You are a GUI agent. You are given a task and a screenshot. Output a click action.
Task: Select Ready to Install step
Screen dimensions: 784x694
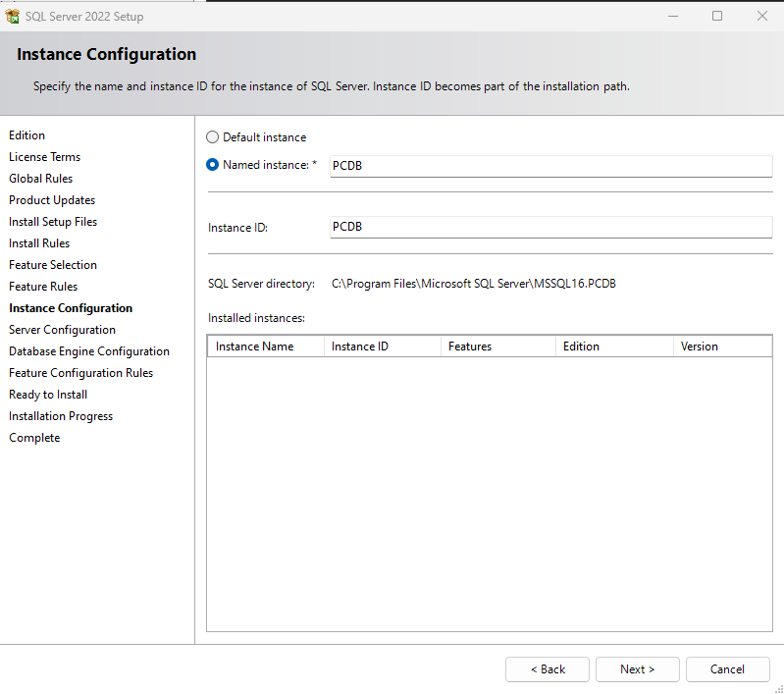pos(48,395)
